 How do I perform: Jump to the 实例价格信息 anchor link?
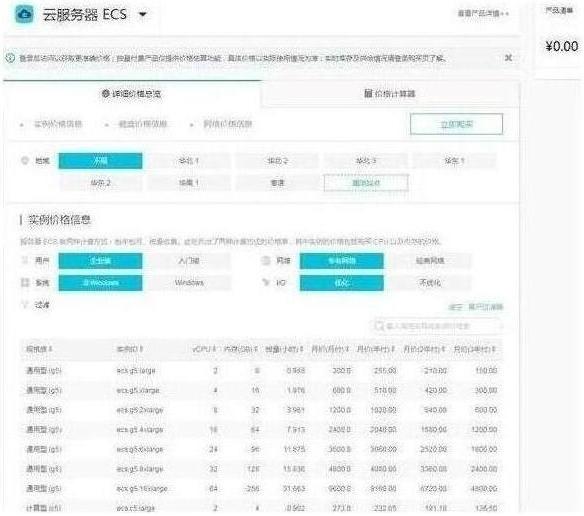(x=58, y=124)
